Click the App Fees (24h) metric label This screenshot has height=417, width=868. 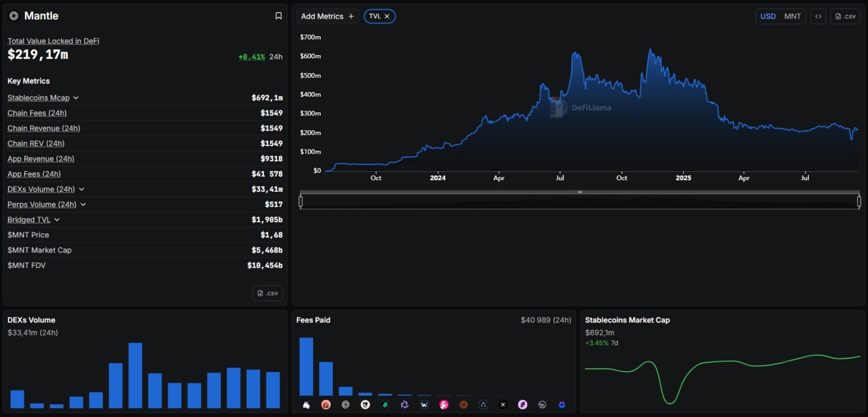click(34, 174)
